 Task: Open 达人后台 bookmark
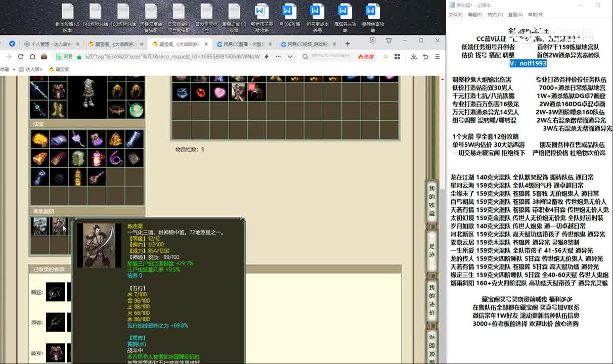click(x=30, y=69)
